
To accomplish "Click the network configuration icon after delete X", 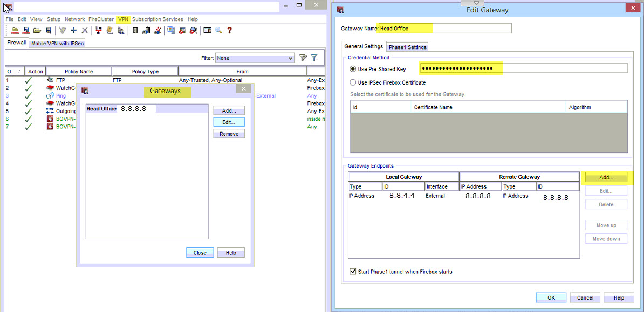I will (99, 30).
